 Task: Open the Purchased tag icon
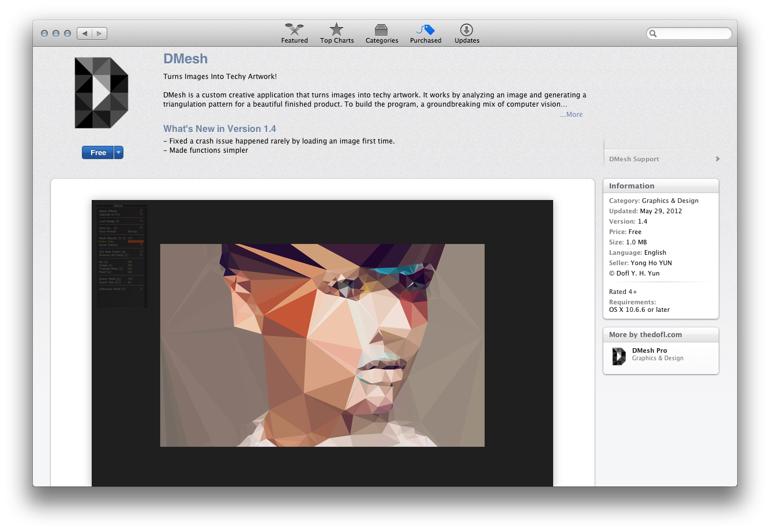coord(426,30)
